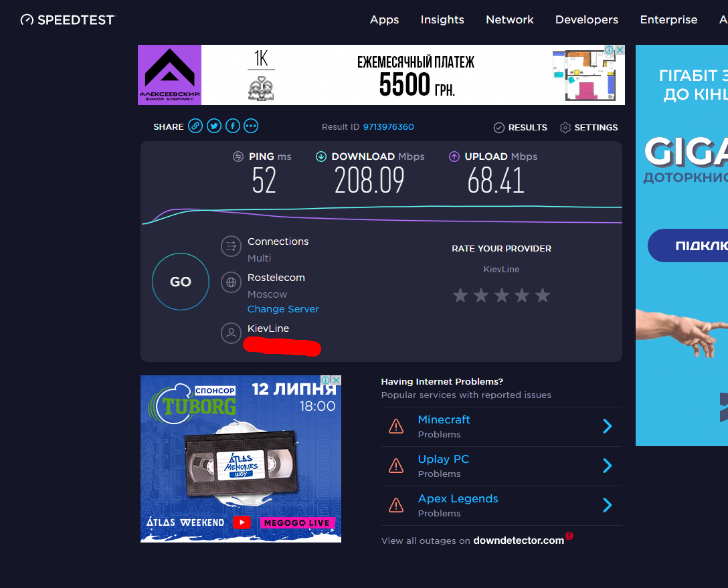This screenshot has height=588, width=728.
Task: Click the ping value 52
Action: (x=264, y=181)
